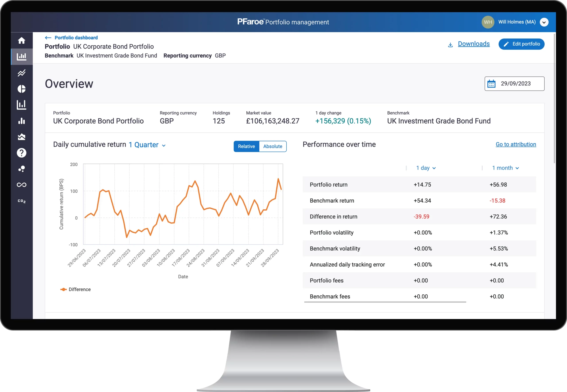Image resolution: width=567 pixels, height=392 pixels.
Task: Open the CO2 emissions sidebar icon
Action: [22, 201]
